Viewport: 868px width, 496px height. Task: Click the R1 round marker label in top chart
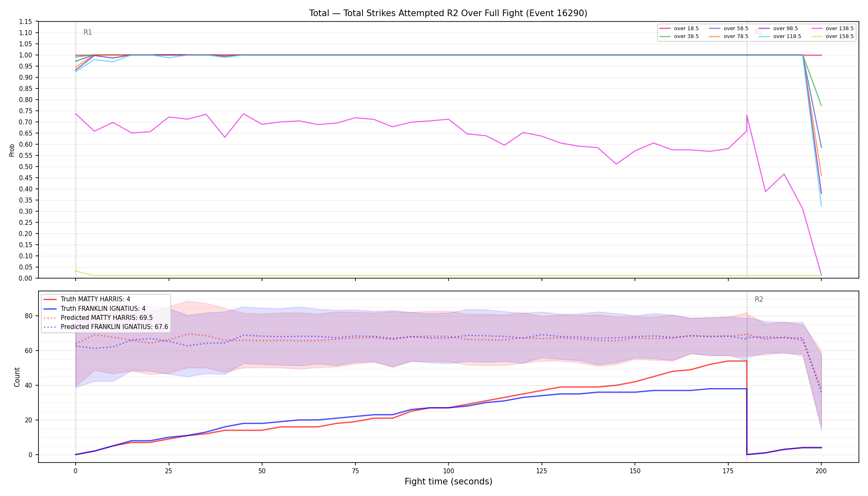pos(88,32)
